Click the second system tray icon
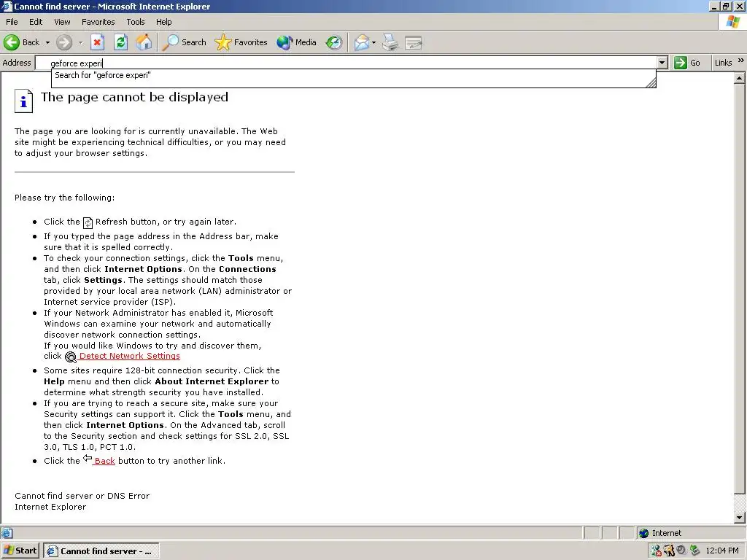Viewport: 747px width, 560px height. [670, 551]
